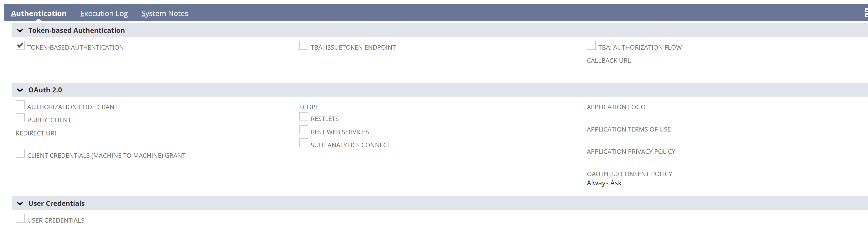The width and height of the screenshot is (868, 231).
Task: Tick the SuiteAnalytics Connect checkbox
Action: (x=303, y=143)
